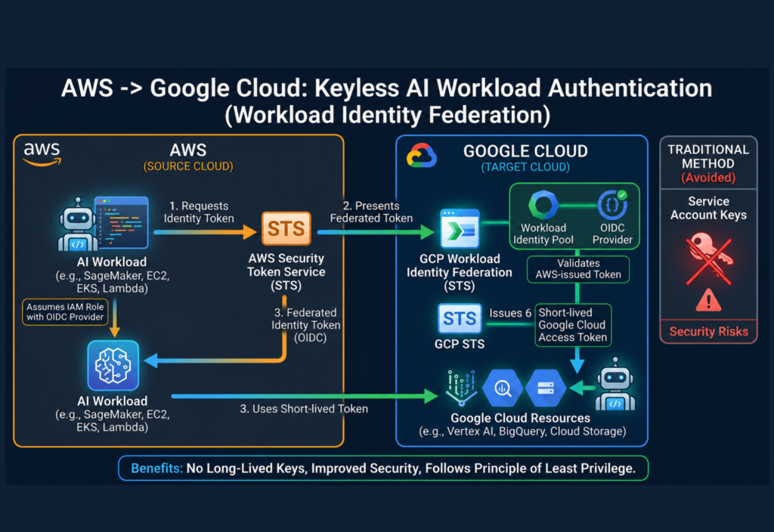Screen dimensions: 774x532
Task: Click 'GCP Workload Identity Federation (STS)' label
Action: pos(459,272)
